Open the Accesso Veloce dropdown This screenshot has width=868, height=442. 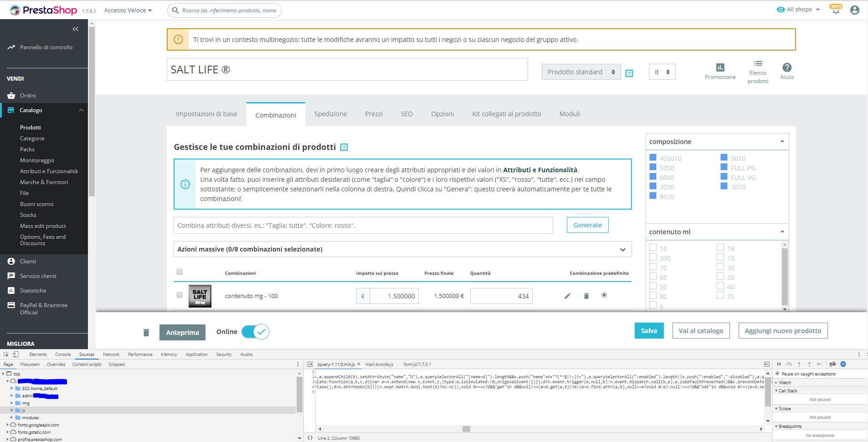(128, 10)
